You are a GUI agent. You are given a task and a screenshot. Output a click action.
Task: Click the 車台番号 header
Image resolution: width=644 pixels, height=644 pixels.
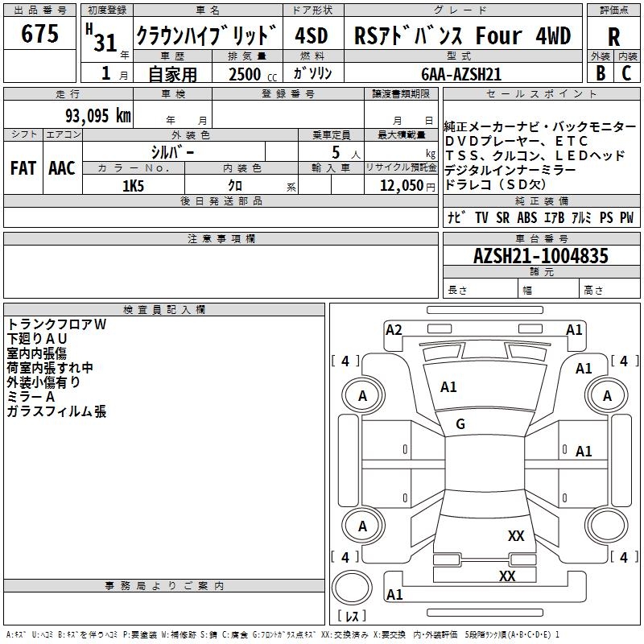point(541,238)
